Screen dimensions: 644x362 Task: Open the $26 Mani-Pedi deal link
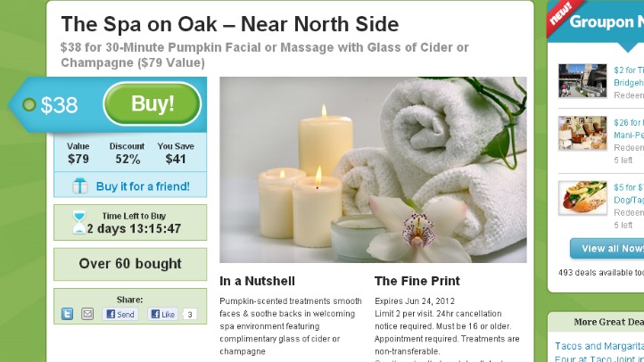click(x=629, y=129)
